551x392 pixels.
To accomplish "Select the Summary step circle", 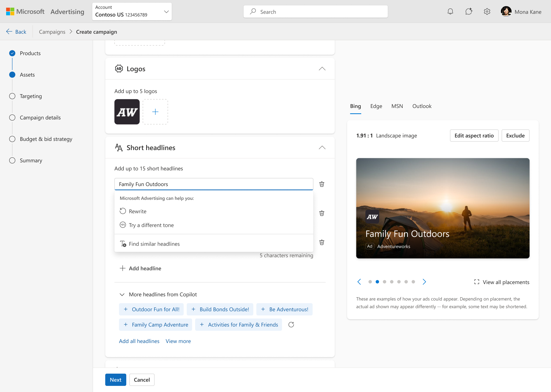I will (12, 160).
